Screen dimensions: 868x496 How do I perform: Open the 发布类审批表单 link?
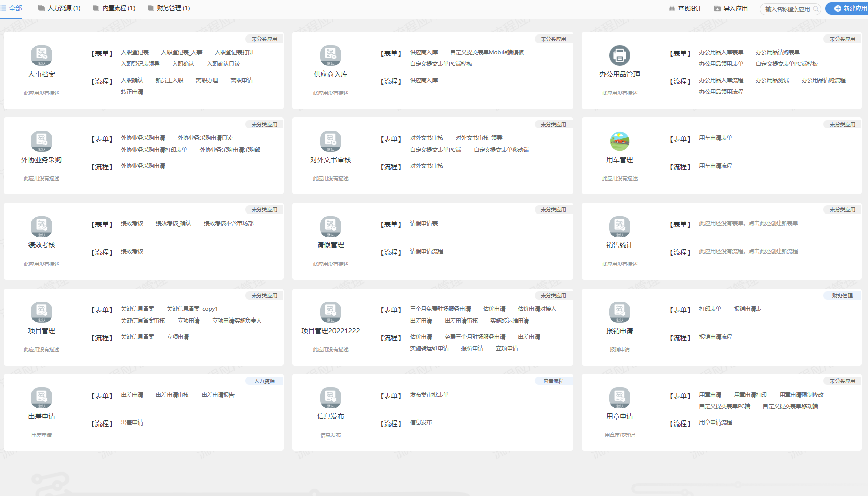(x=429, y=395)
